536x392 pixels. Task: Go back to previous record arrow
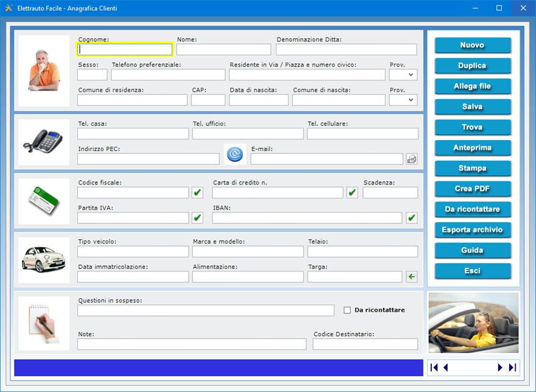(x=446, y=368)
